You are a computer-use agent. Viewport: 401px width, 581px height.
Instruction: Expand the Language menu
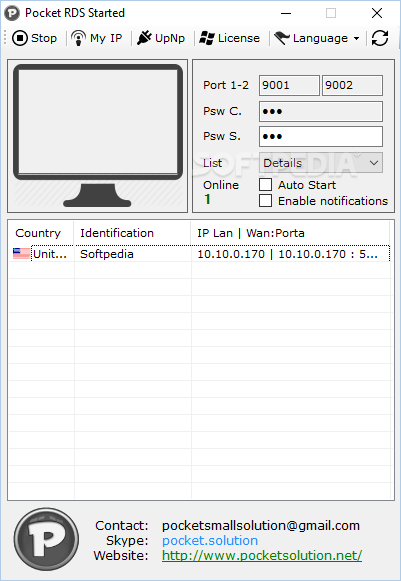tap(317, 38)
